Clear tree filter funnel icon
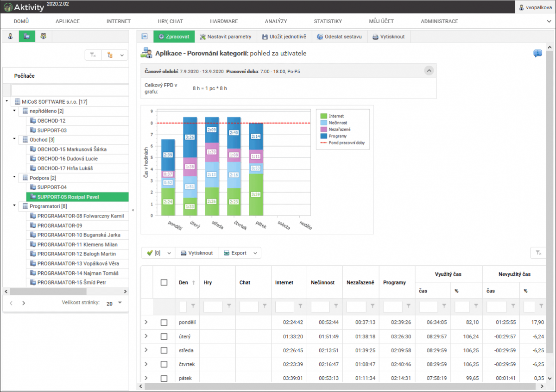 coord(93,55)
